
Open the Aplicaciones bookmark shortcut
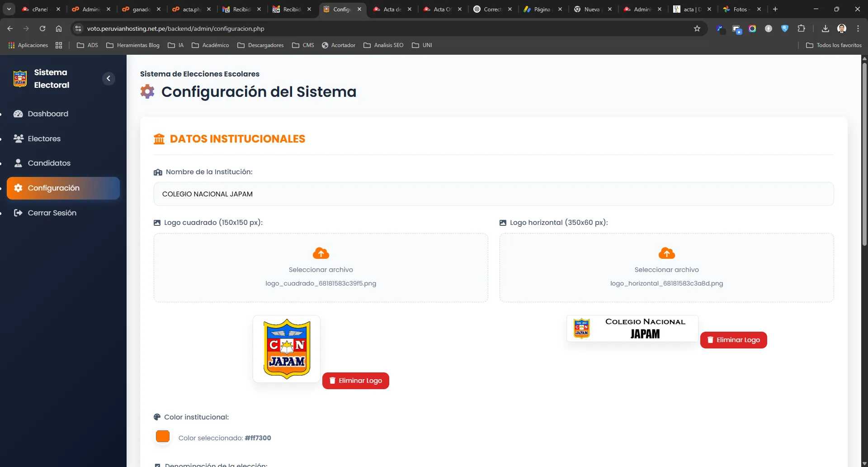coord(28,45)
